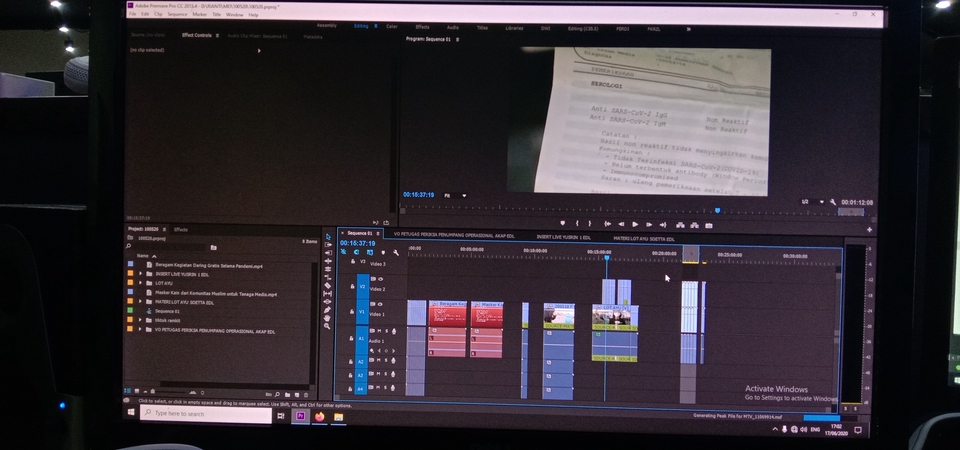Click the New Item icon in Project panel
The image size is (960, 450).
point(297,395)
